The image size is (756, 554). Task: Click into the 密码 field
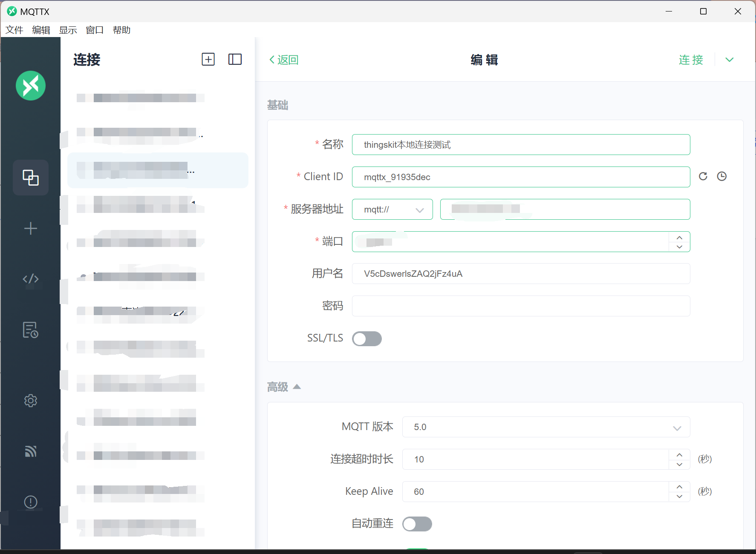[521, 306]
